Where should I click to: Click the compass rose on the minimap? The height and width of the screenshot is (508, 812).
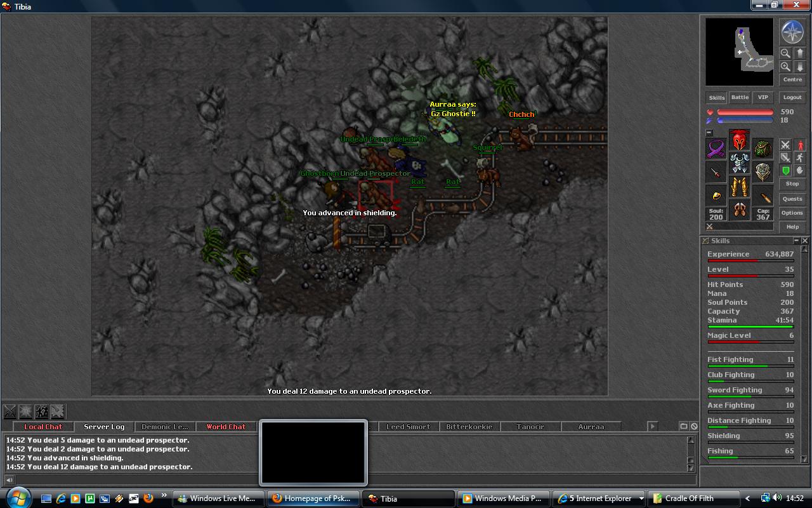coord(792,32)
